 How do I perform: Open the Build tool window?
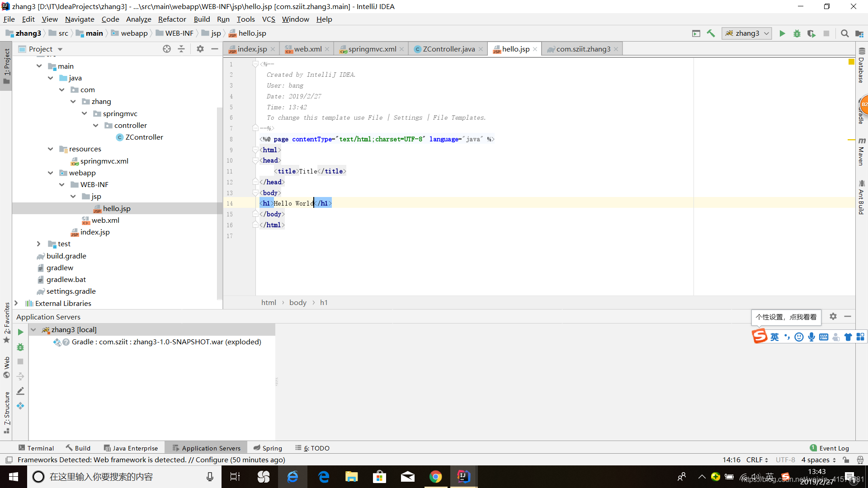pyautogui.click(x=78, y=448)
